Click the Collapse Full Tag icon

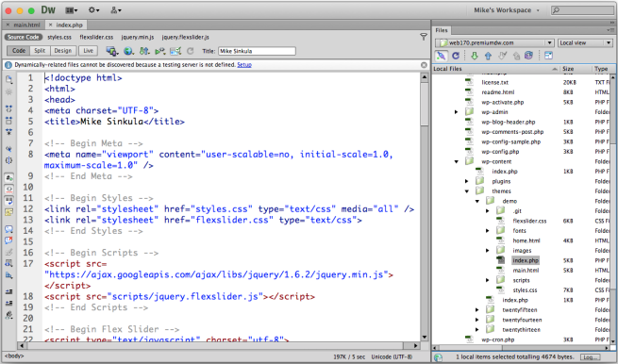8,108
